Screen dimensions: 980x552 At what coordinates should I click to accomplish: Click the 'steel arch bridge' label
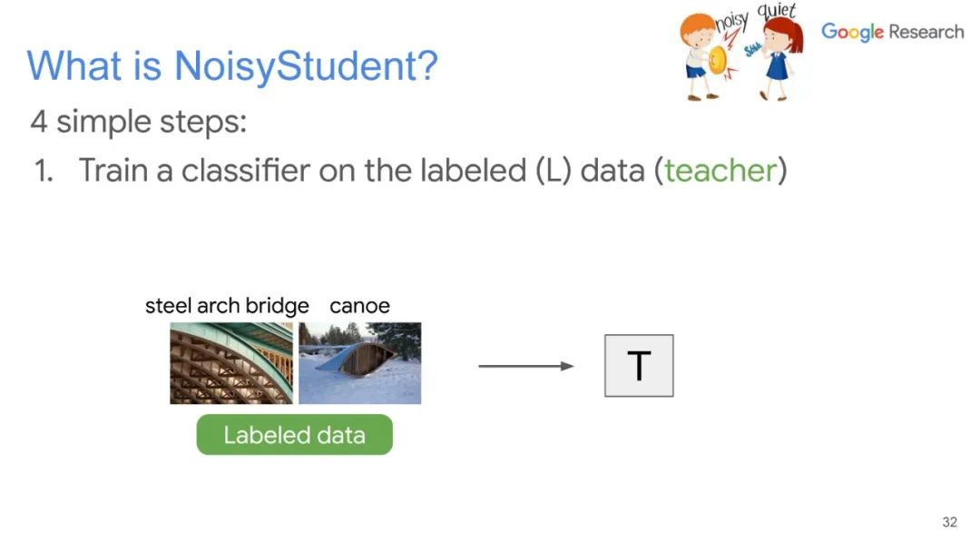(227, 306)
